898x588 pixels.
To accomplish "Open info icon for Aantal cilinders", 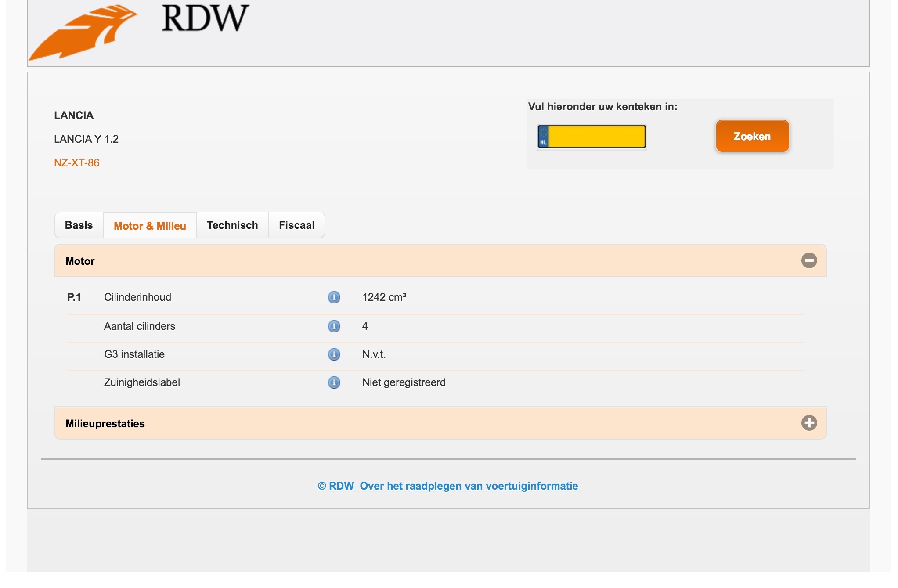I will pyautogui.click(x=334, y=326).
